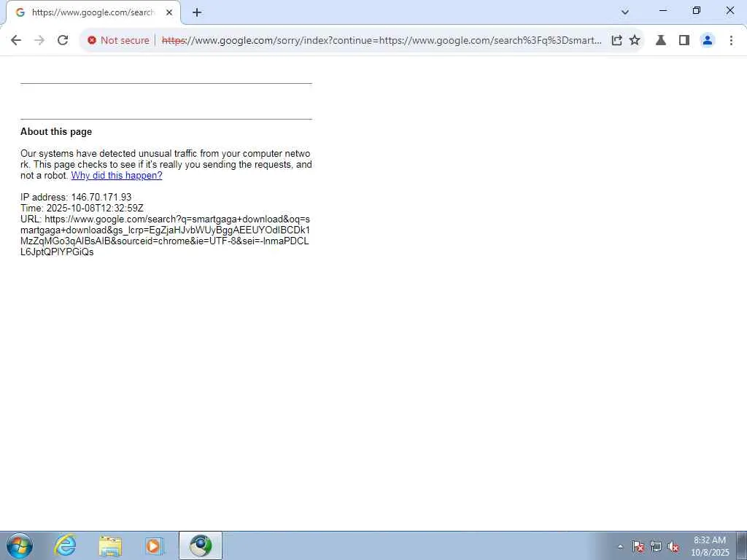Show hidden tray icons arrow
747x560 pixels.
620,546
